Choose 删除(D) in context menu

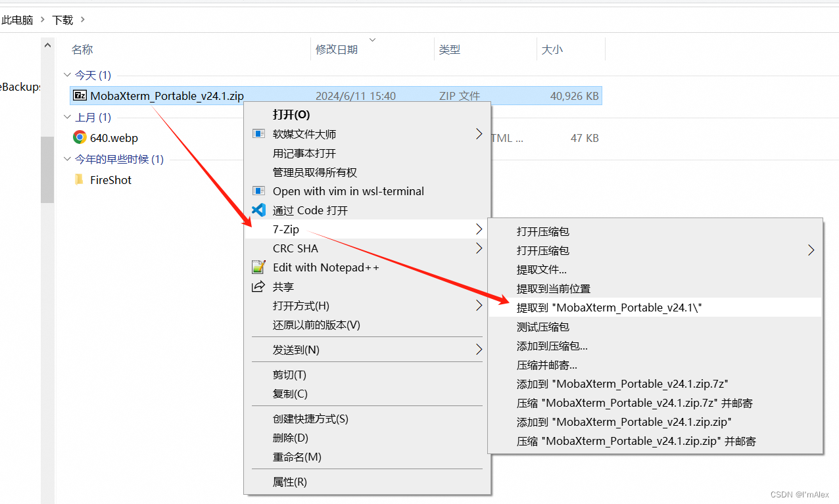click(x=291, y=438)
